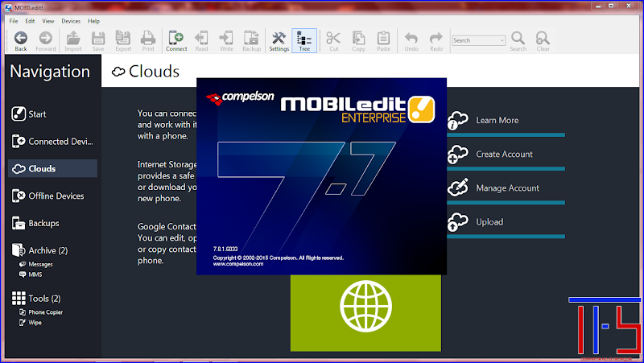Click the MOBILedit 7.7 splash image
This screenshot has width=644, height=363.
[x=321, y=176]
